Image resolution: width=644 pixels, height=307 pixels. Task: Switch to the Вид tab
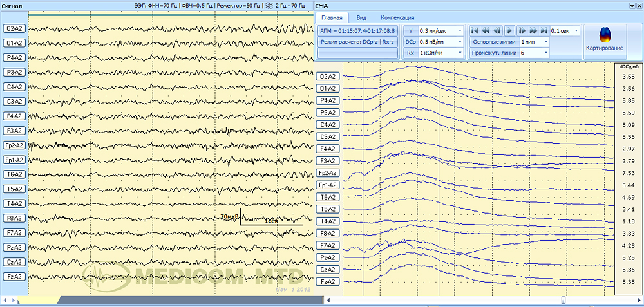361,17
